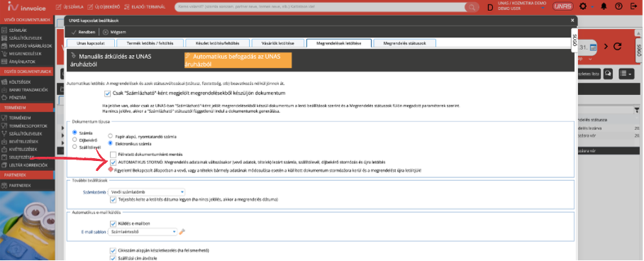The width and height of the screenshot is (644, 261).
Task: Open notifications bell icon
Action: tap(604, 6)
